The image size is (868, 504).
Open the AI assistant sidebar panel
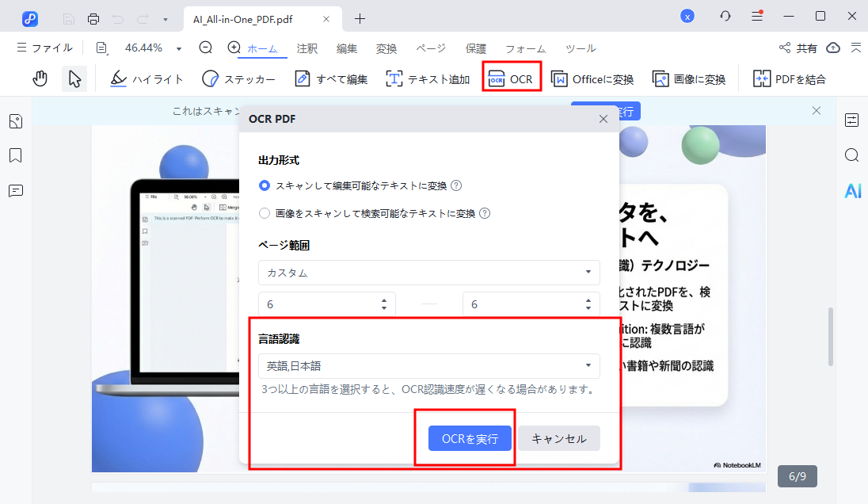853,191
